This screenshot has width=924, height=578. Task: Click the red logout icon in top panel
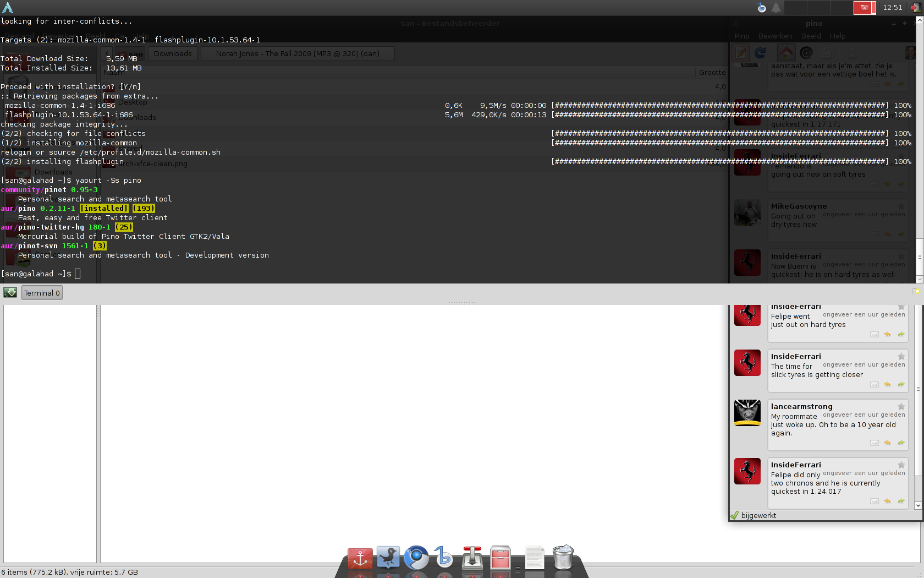(915, 8)
